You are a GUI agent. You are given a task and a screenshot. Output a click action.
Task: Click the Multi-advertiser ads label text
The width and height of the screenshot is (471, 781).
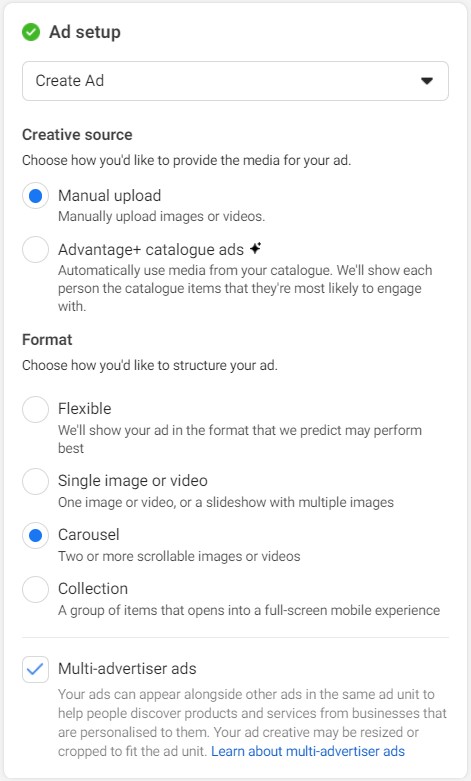[x=127, y=668]
